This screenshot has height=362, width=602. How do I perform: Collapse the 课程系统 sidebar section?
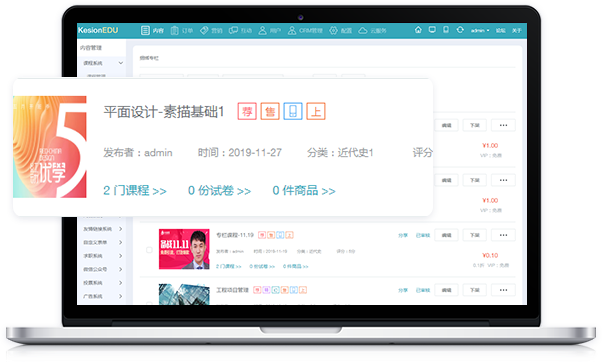(121, 63)
